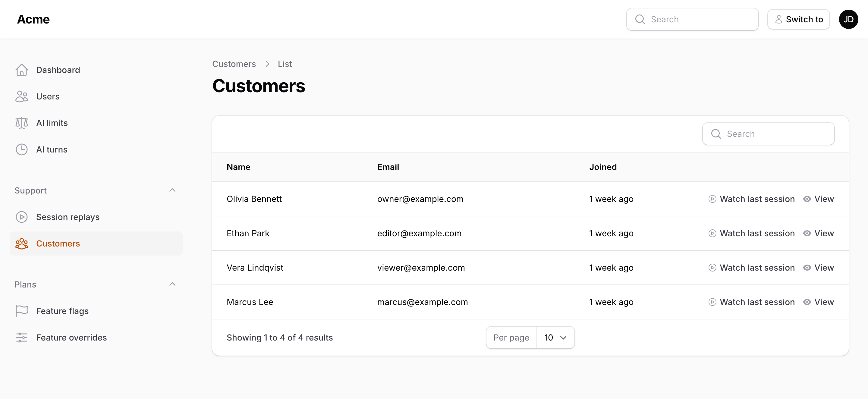Click the JD user avatar
The image size is (868, 399).
[848, 19]
